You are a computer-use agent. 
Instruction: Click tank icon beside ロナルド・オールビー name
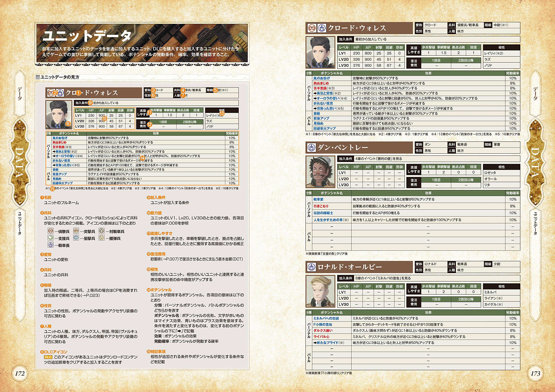[311, 267]
